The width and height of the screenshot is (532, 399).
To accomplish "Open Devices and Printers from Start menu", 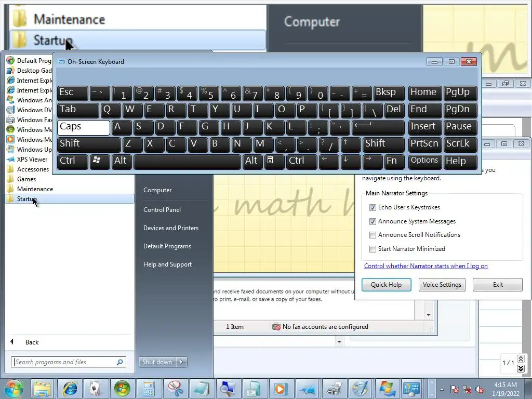I will [x=170, y=228].
